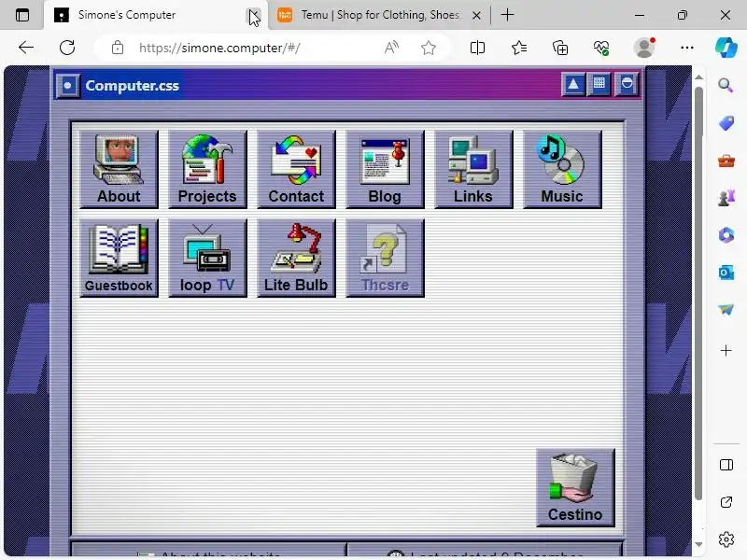Open the user profile avatar
Screen dimensions: 747x560
[644, 48]
